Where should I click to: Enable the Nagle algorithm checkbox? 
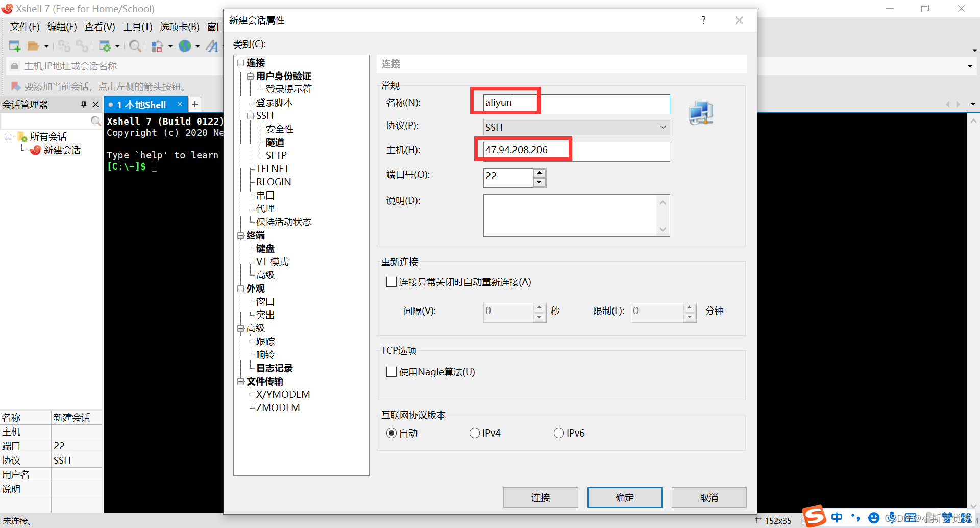pos(391,372)
